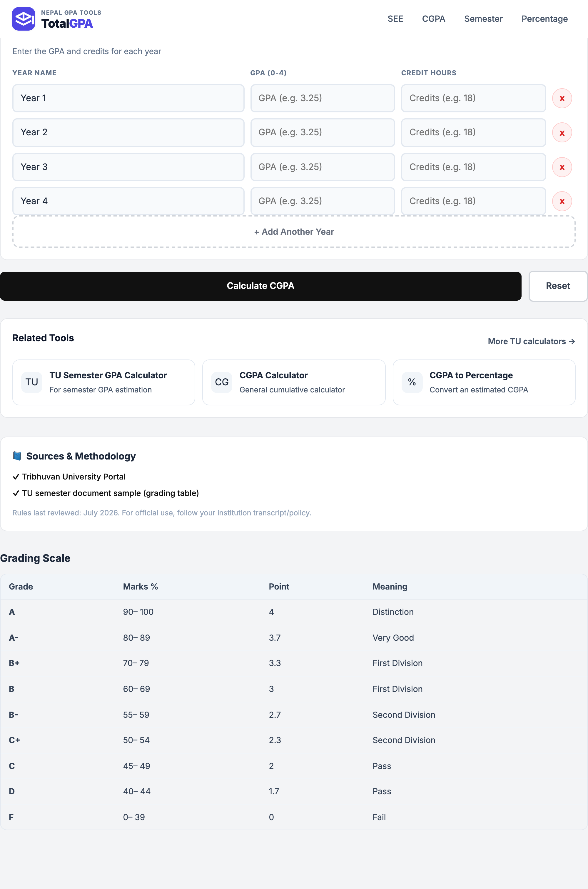Open More TU calculators link
The image size is (588, 889).
click(531, 341)
